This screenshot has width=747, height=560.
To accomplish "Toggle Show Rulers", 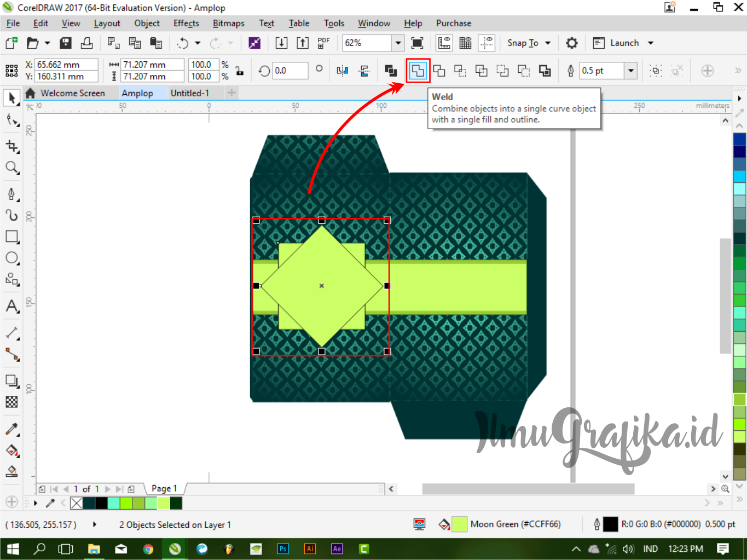I will (444, 43).
